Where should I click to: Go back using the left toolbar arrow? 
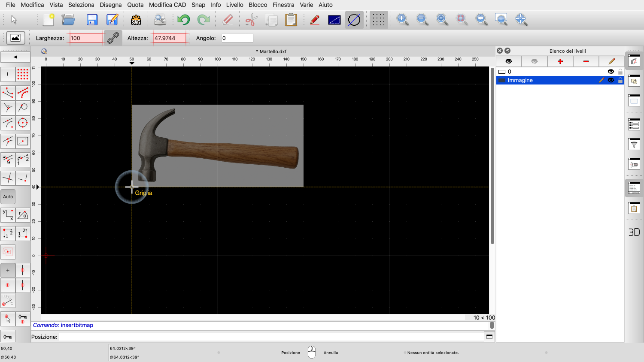(x=15, y=57)
